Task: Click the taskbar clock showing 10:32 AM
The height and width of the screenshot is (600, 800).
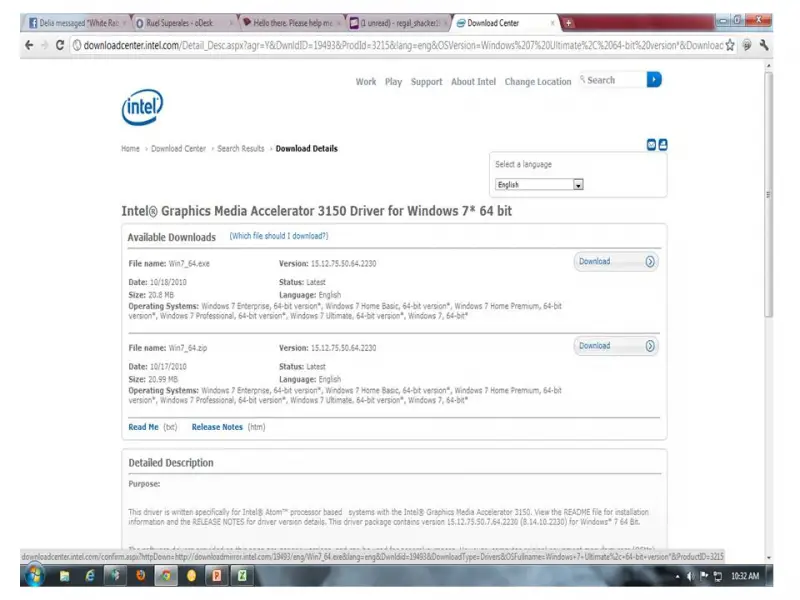Action: point(745,577)
